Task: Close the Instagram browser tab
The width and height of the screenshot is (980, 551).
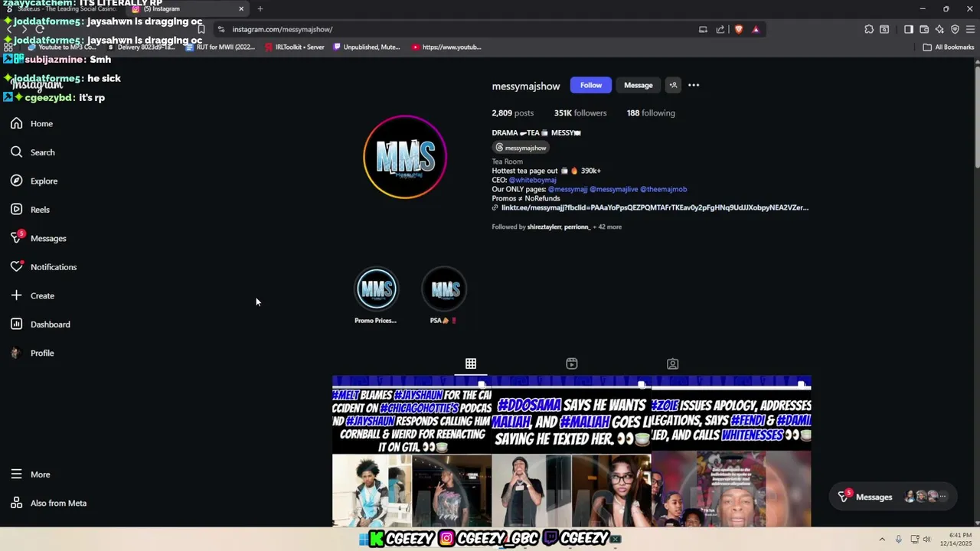Action: click(241, 9)
